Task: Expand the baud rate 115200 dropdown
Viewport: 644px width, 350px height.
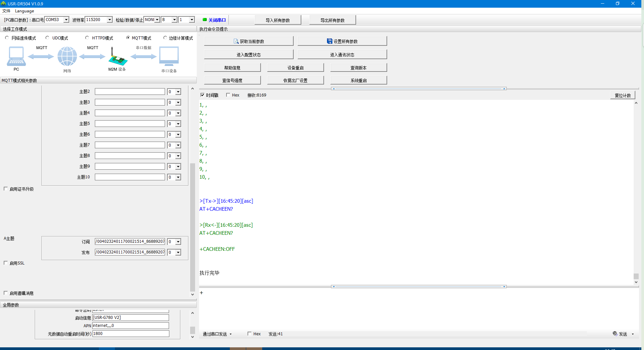Action: (x=110, y=20)
